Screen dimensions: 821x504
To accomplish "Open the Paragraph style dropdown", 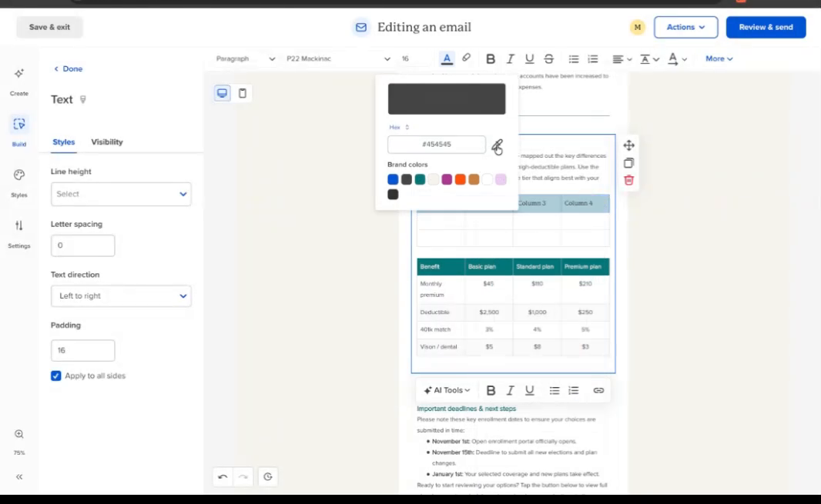I will click(x=245, y=58).
